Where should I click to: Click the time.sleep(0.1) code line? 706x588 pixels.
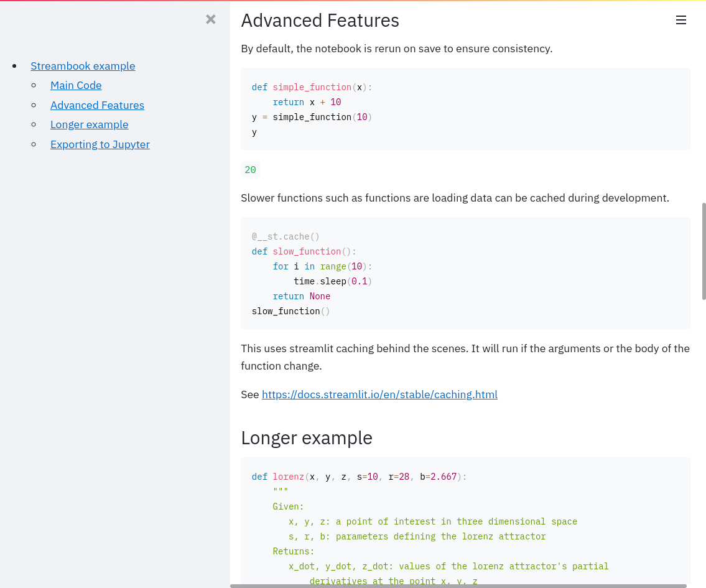point(332,281)
